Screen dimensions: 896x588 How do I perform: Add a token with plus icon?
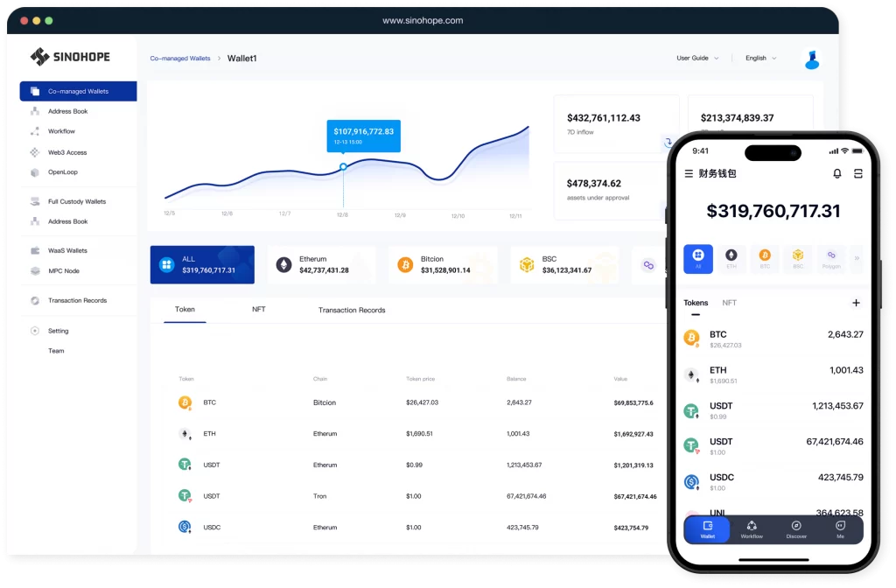(856, 303)
